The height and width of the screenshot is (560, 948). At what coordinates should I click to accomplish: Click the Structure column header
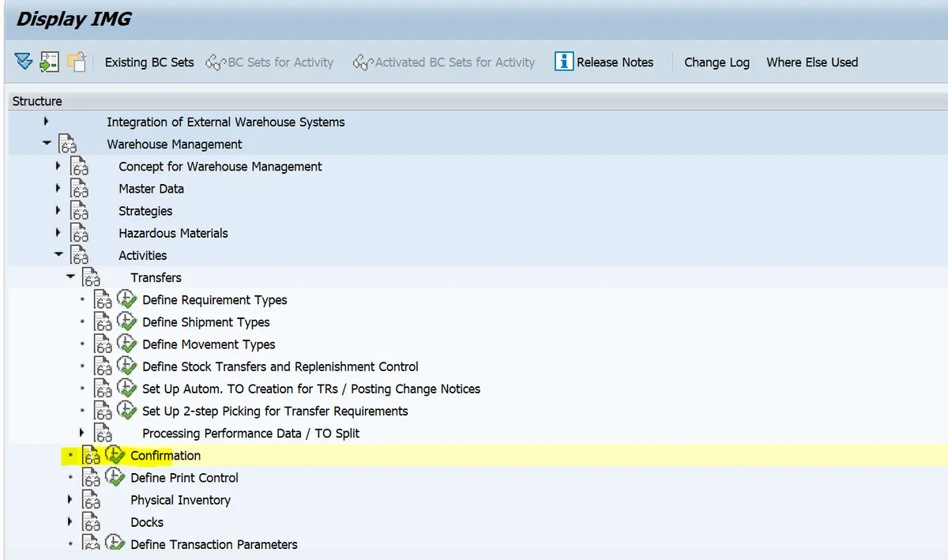click(x=37, y=101)
